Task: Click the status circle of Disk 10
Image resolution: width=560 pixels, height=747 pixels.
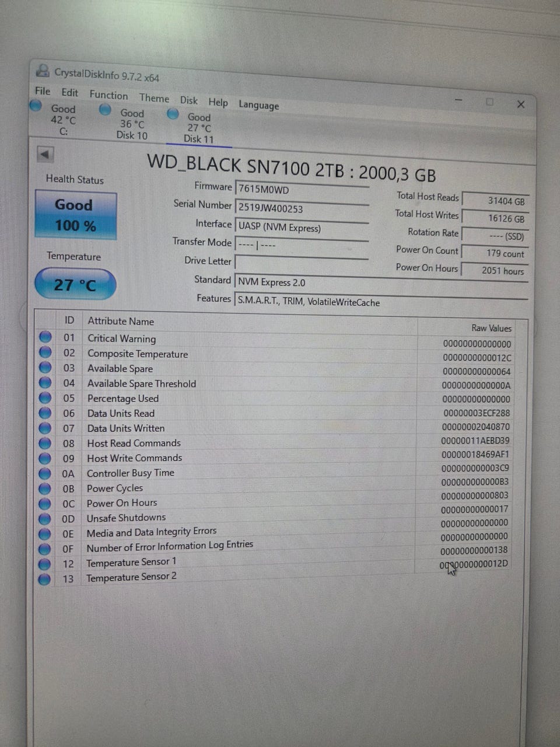Action: (105, 109)
